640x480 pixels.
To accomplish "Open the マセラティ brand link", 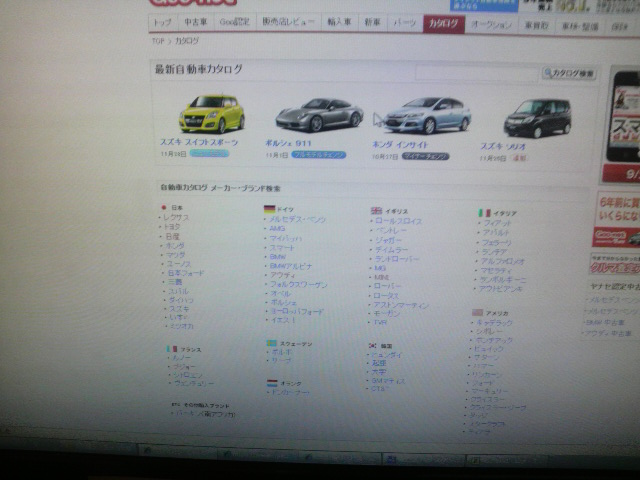I will [496, 271].
